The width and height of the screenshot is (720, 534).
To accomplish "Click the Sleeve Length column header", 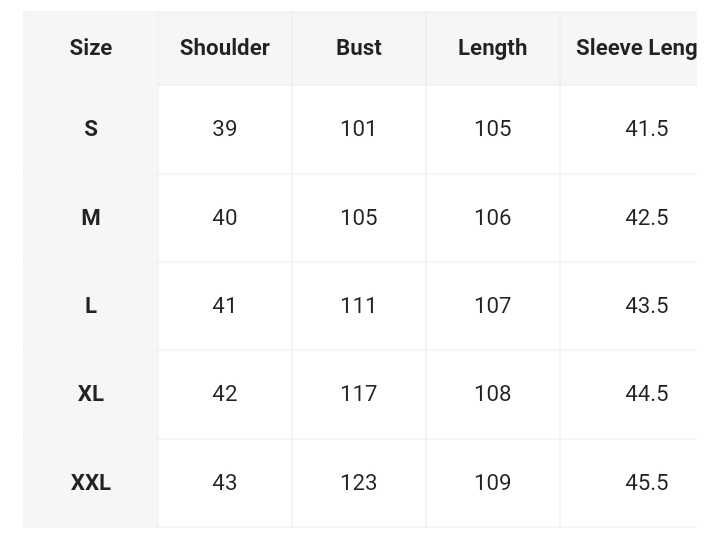I will pyautogui.click(x=636, y=48).
